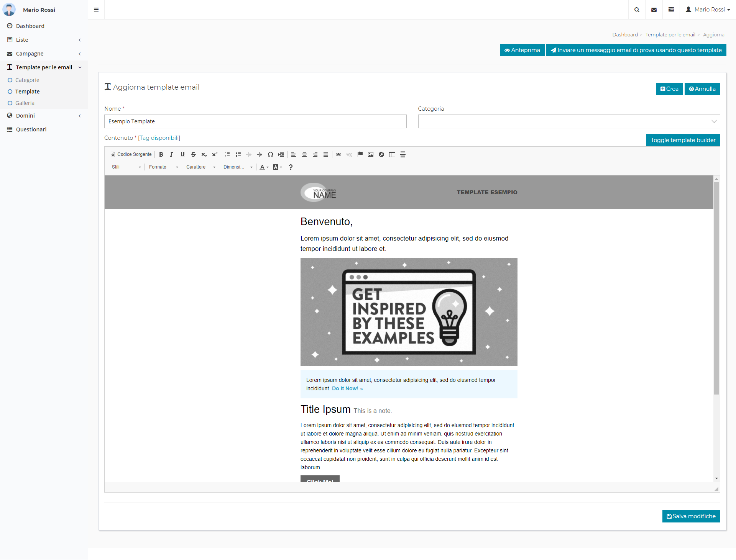
Task: Open the Formato dropdown
Action: (x=164, y=167)
